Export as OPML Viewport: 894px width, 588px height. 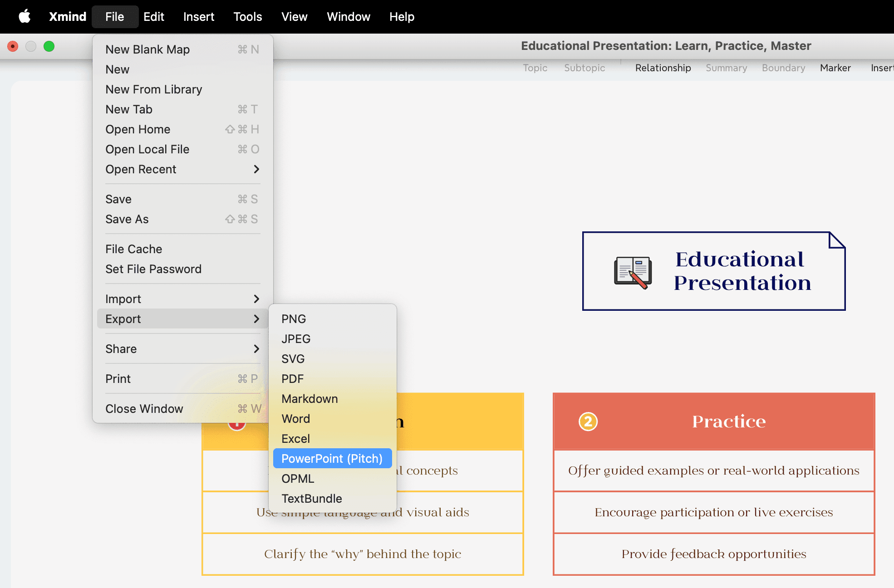pyautogui.click(x=333, y=479)
